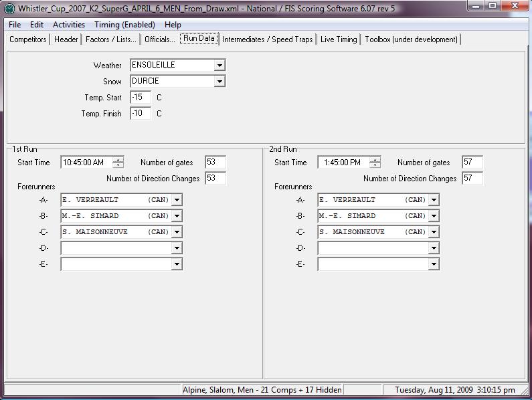Open the Officials... tab

point(160,39)
